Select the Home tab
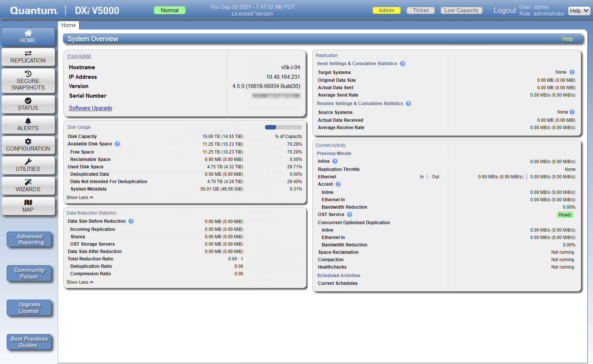The width and height of the screenshot is (593, 364). pyautogui.click(x=68, y=25)
